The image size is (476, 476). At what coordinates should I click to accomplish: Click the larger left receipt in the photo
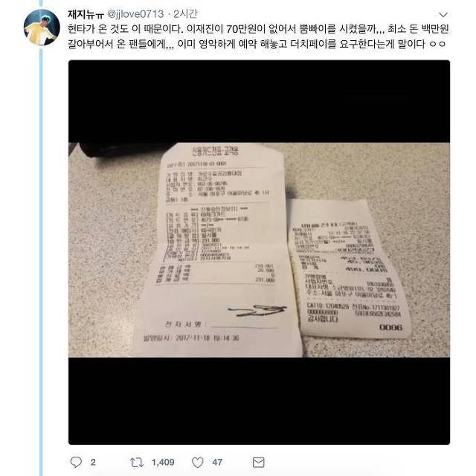(x=220, y=249)
